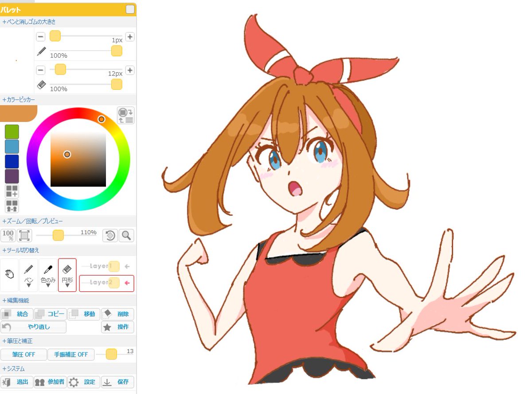Open preview magnifier icon
The height and width of the screenshot is (394, 532).
click(x=126, y=235)
